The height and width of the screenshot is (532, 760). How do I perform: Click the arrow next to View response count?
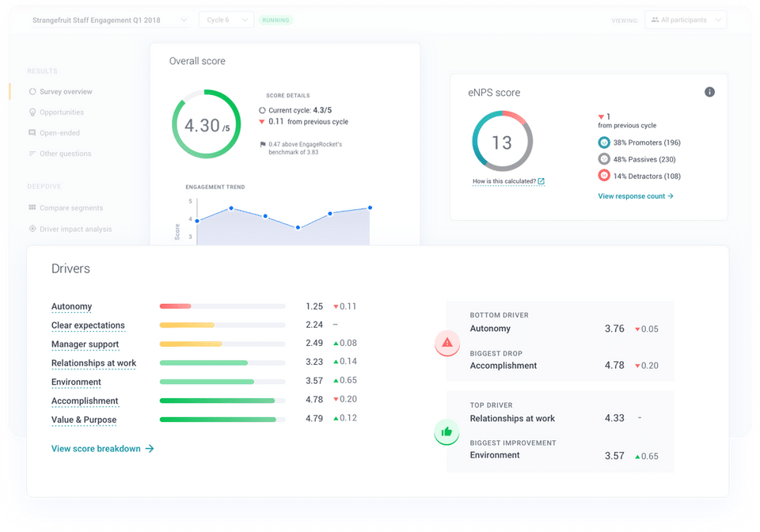(671, 196)
